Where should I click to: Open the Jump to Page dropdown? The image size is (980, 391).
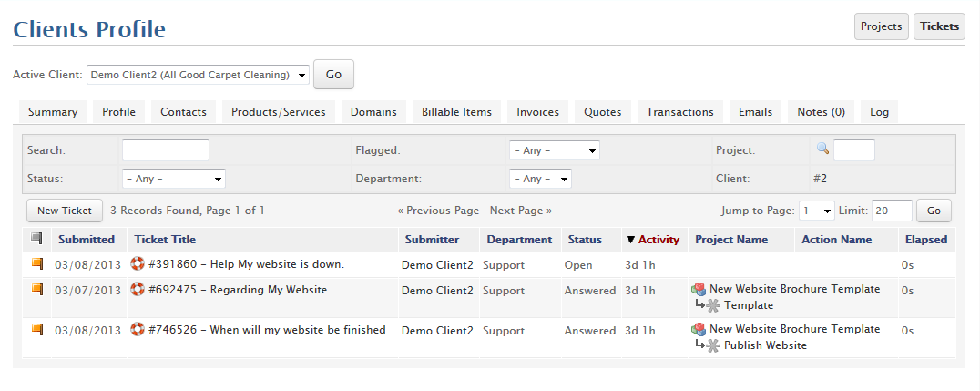pos(816,211)
